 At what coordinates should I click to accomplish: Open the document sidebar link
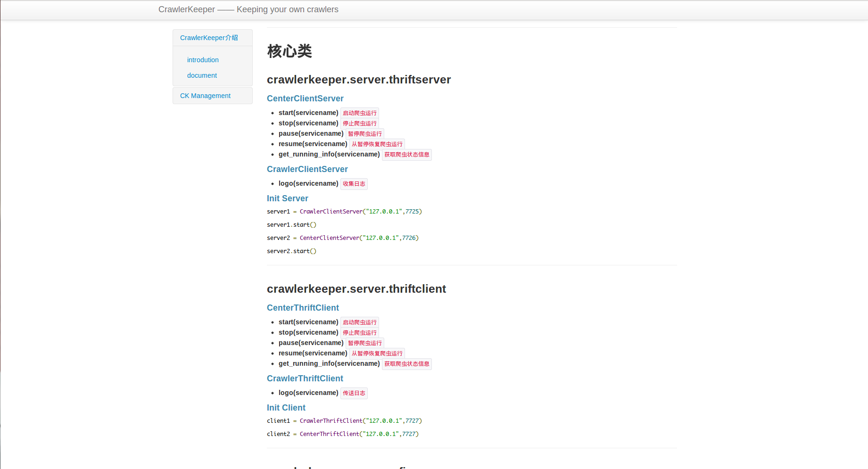tap(202, 75)
